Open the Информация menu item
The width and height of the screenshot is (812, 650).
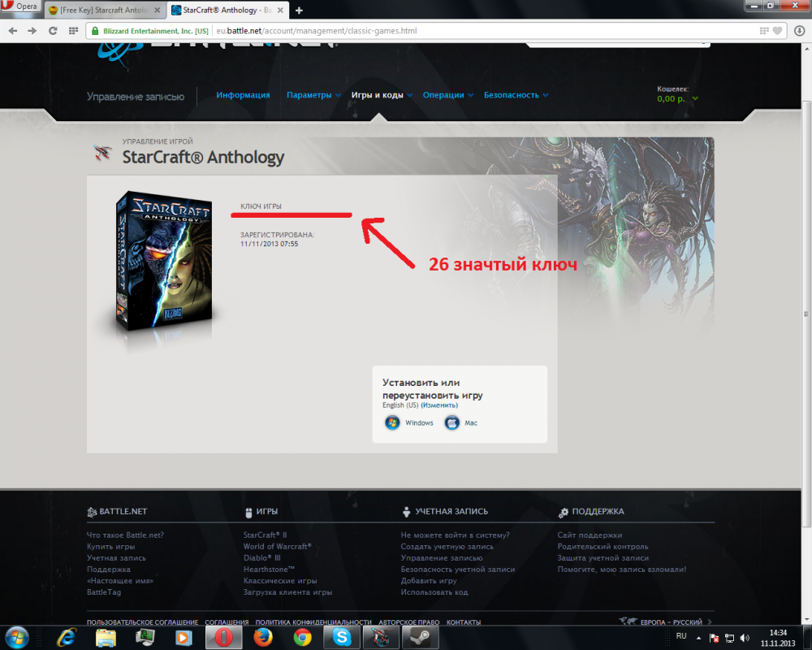(243, 95)
